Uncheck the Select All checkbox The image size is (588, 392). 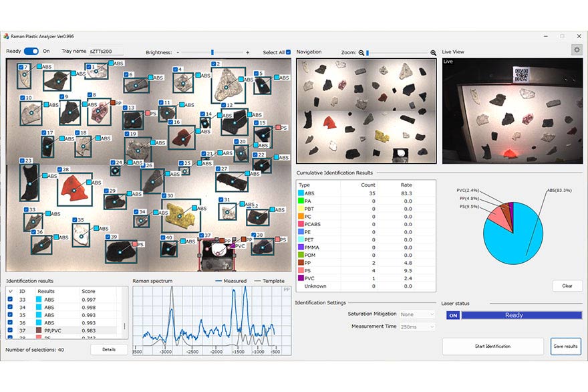click(x=288, y=52)
